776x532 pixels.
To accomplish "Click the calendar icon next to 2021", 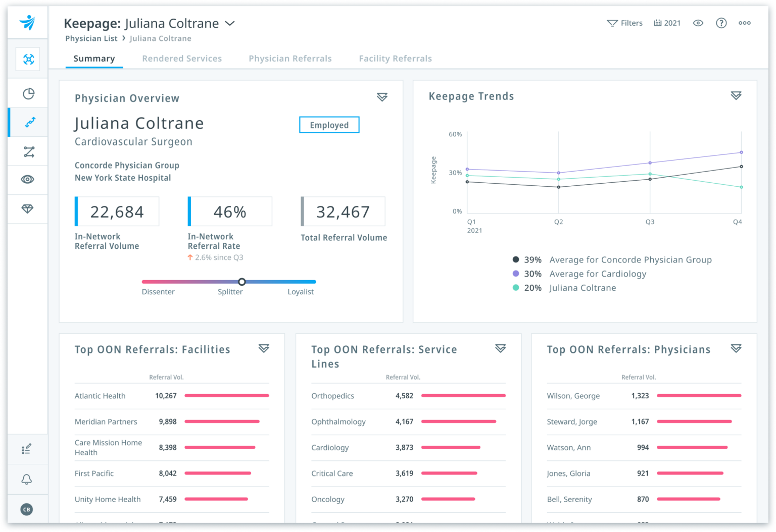I will pos(657,23).
